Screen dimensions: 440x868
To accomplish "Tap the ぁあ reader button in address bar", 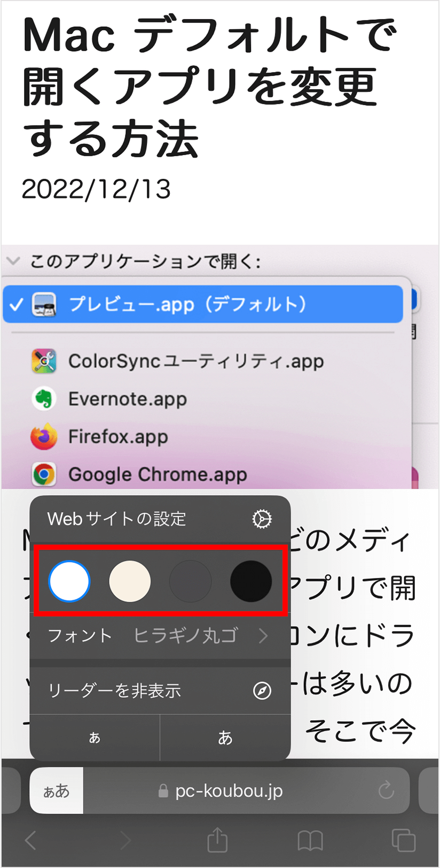I will pos(57,791).
